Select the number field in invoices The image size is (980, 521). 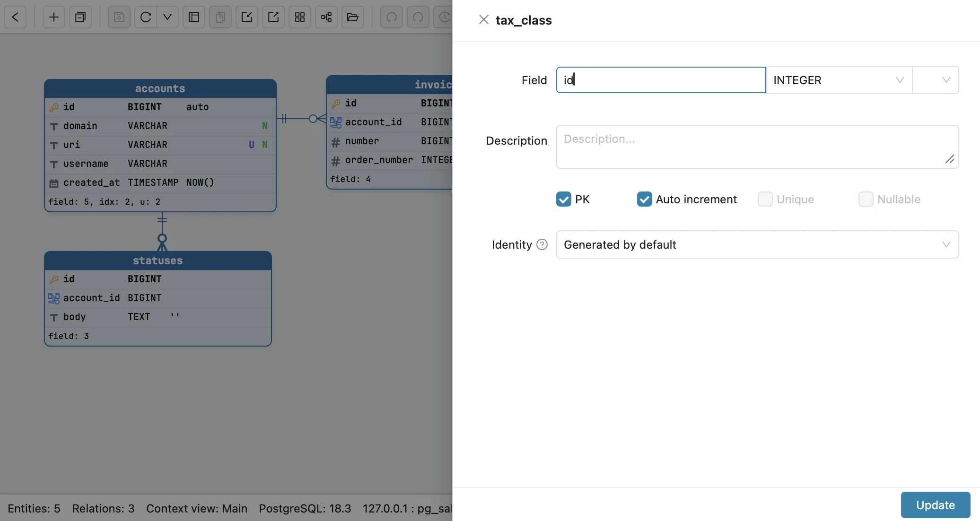click(x=390, y=141)
